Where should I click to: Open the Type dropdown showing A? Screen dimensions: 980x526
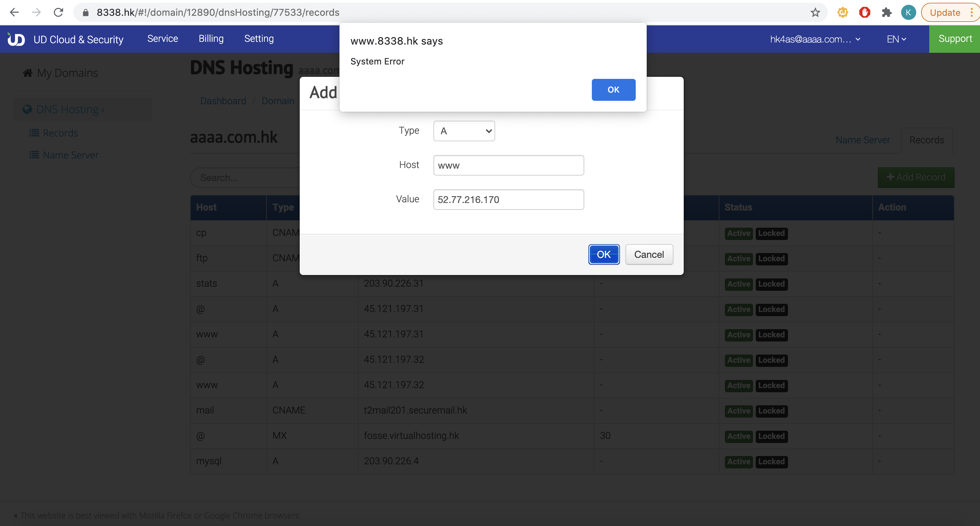[x=464, y=131]
